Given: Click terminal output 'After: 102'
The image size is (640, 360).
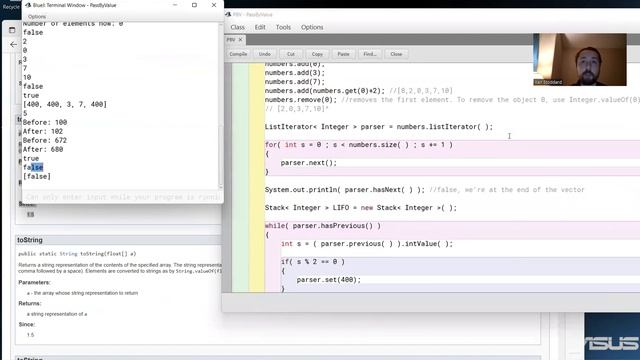Looking at the screenshot, I should coord(43,131).
